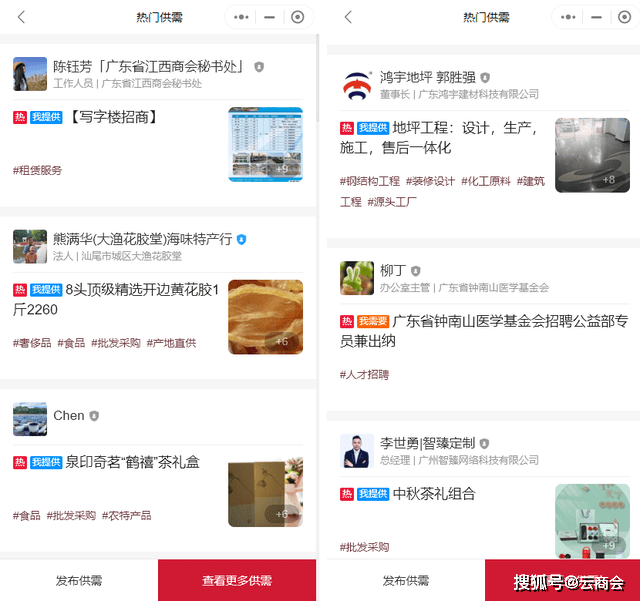Tap the 鸿宇地坪 company logo avatar
Screen dimensions: 640x601
pyautogui.click(x=356, y=86)
